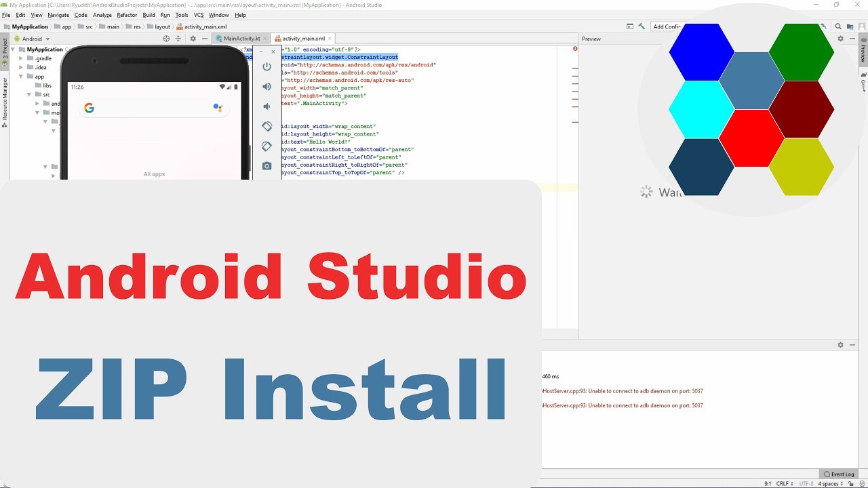
Task: Click the Google logo in emulator search bar
Action: 89,108
